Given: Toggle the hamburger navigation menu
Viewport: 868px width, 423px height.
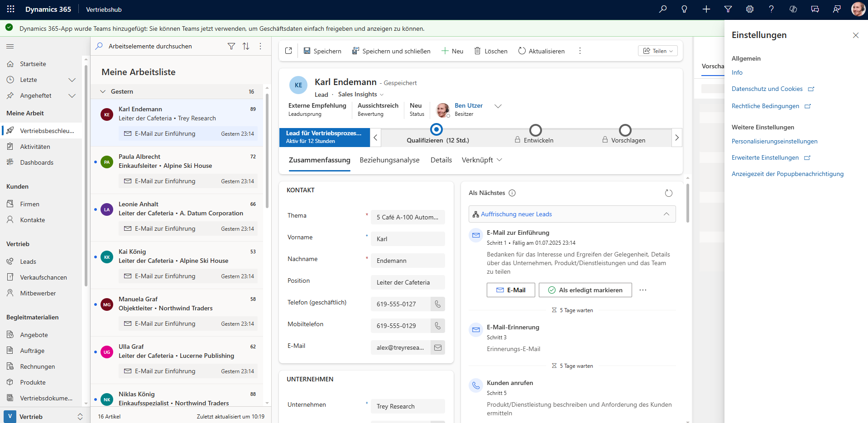Looking at the screenshot, I should coord(10,46).
